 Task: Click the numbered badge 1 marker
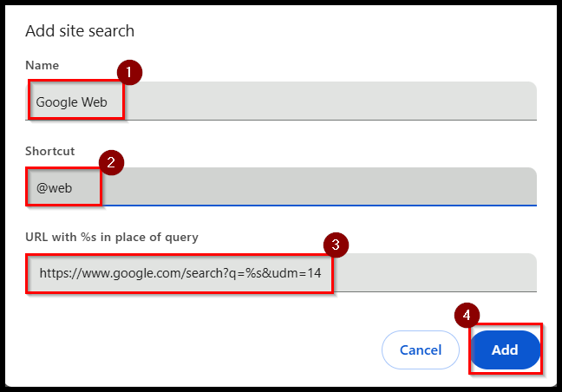[x=129, y=73]
